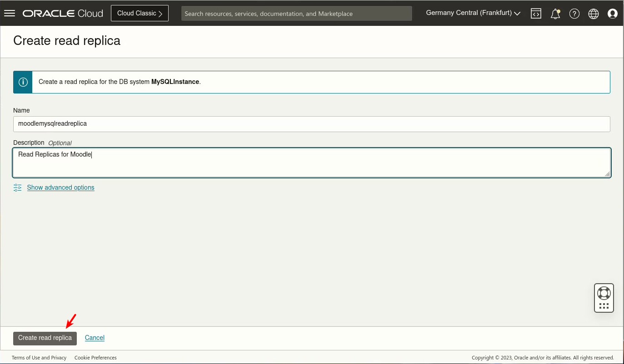Screen dimensions: 624x364
Task: Click the Name field label
Action: 21,110
